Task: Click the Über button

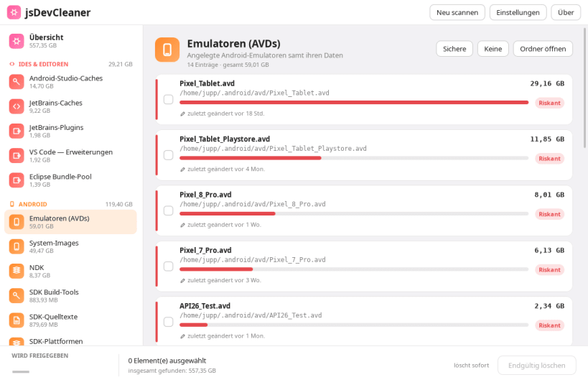Action: 566,12
